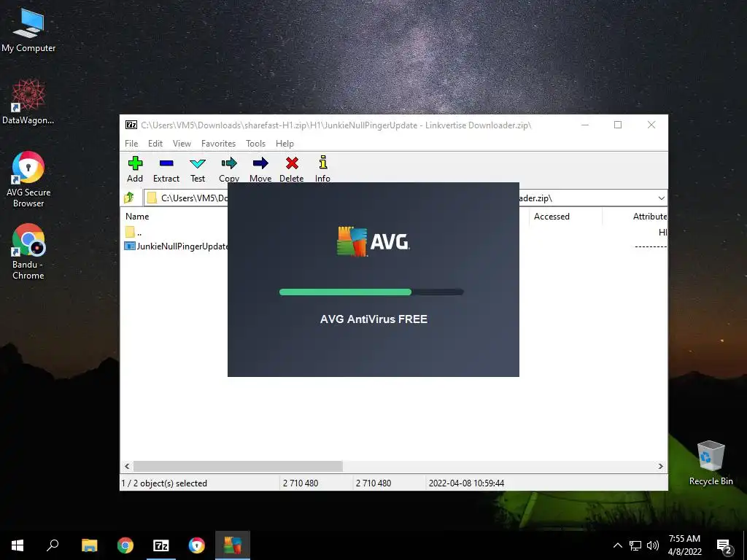Screen dimensions: 747x560
Task: Open the Edit menu
Action: tap(155, 144)
